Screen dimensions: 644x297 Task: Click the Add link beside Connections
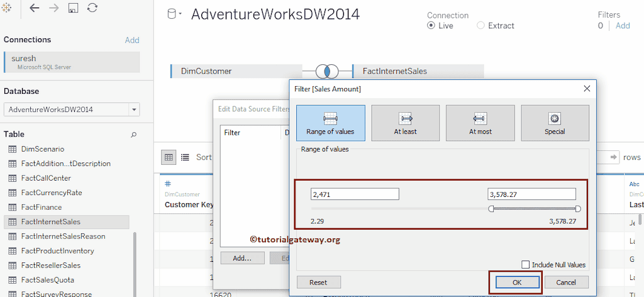click(132, 40)
